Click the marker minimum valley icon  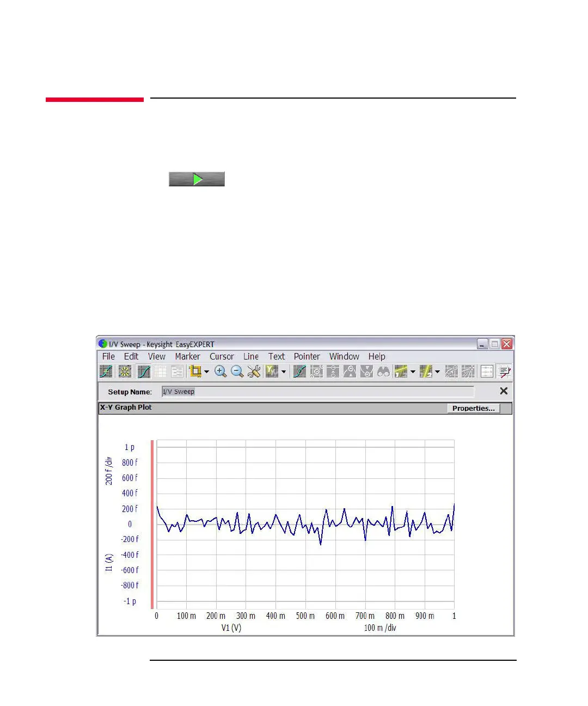pos(367,372)
